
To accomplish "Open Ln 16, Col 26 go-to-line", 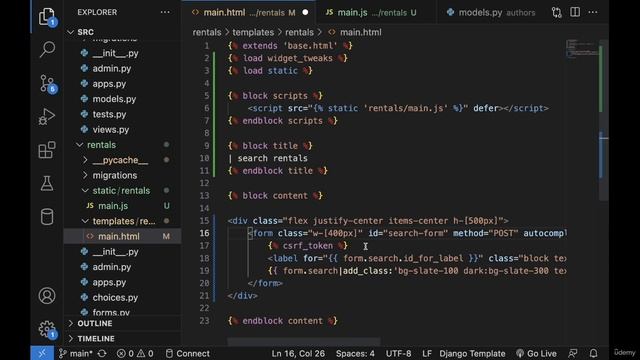I will click(x=298, y=353).
